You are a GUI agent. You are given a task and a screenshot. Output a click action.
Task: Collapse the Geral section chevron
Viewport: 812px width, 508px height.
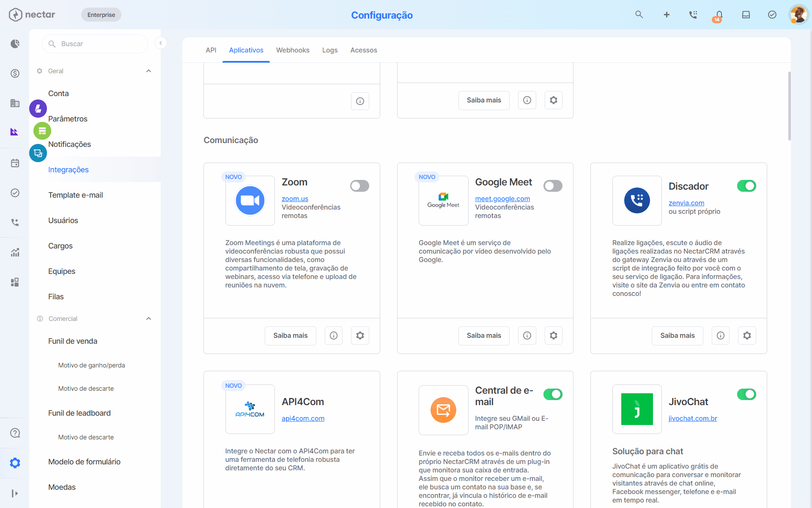(148, 71)
